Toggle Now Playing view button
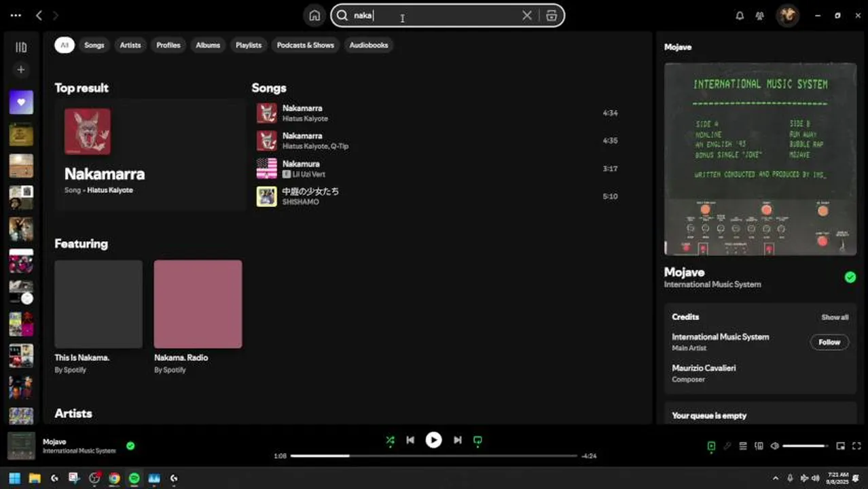The height and width of the screenshot is (489, 868). (711, 446)
